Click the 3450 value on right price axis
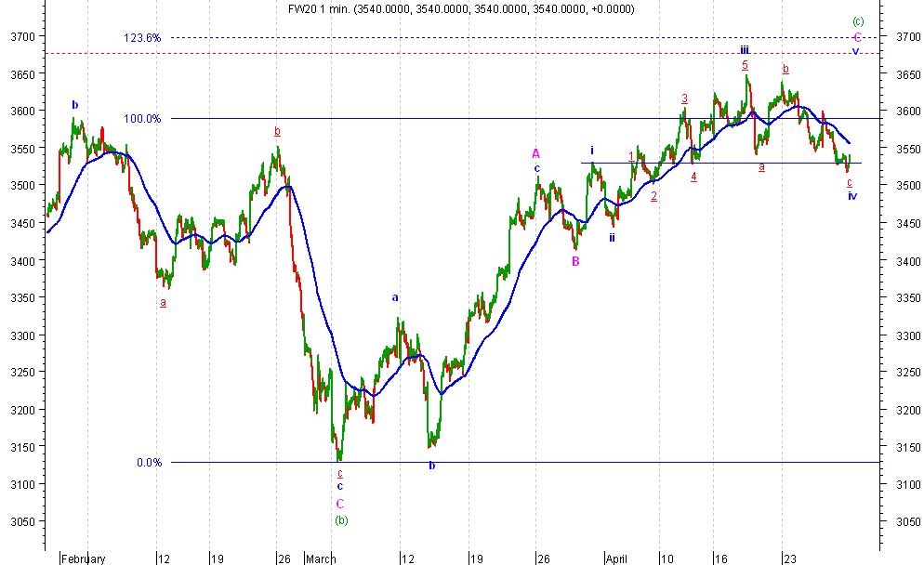The image size is (924, 565). [x=908, y=223]
